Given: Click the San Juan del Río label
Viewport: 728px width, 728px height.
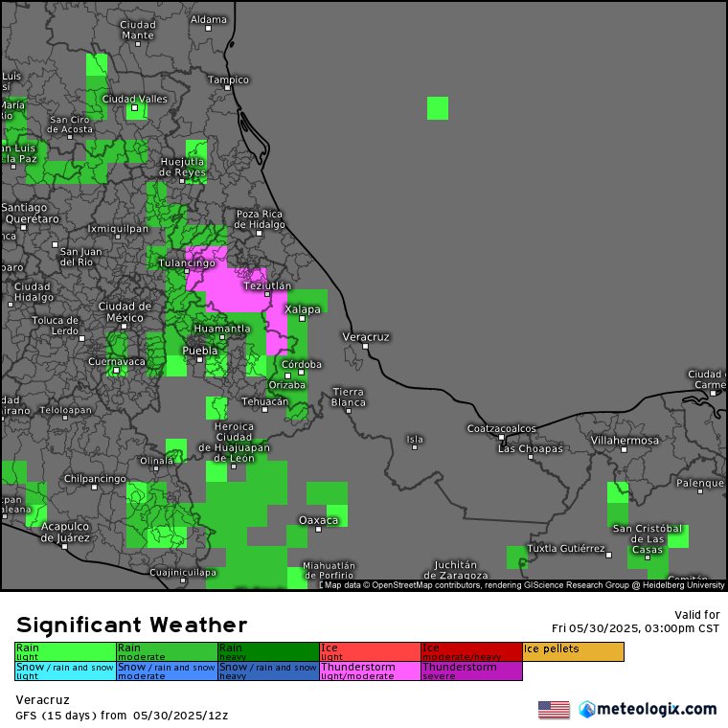Looking at the screenshot, I should pos(80,257).
